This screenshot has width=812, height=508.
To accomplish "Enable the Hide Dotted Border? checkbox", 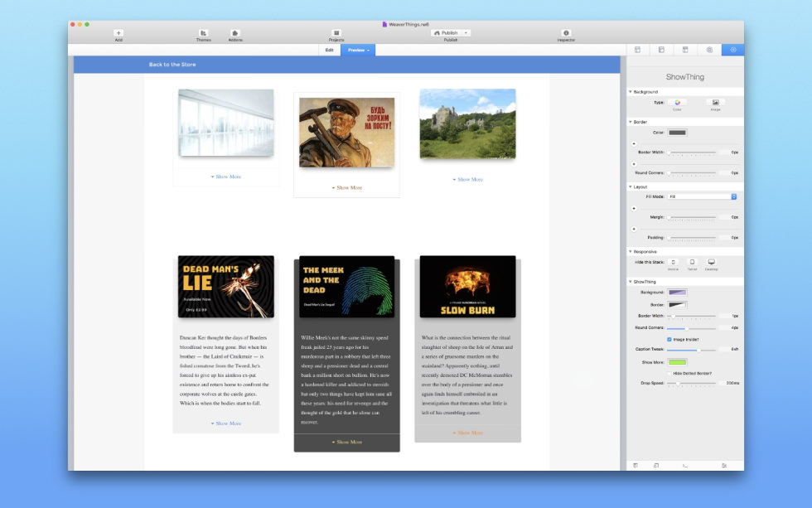I will [x=669, y=373].
